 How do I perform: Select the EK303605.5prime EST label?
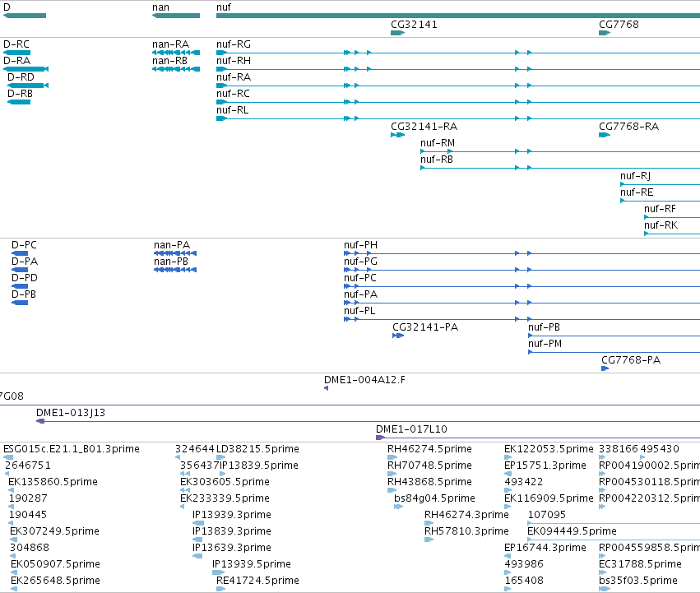(225, 482)
